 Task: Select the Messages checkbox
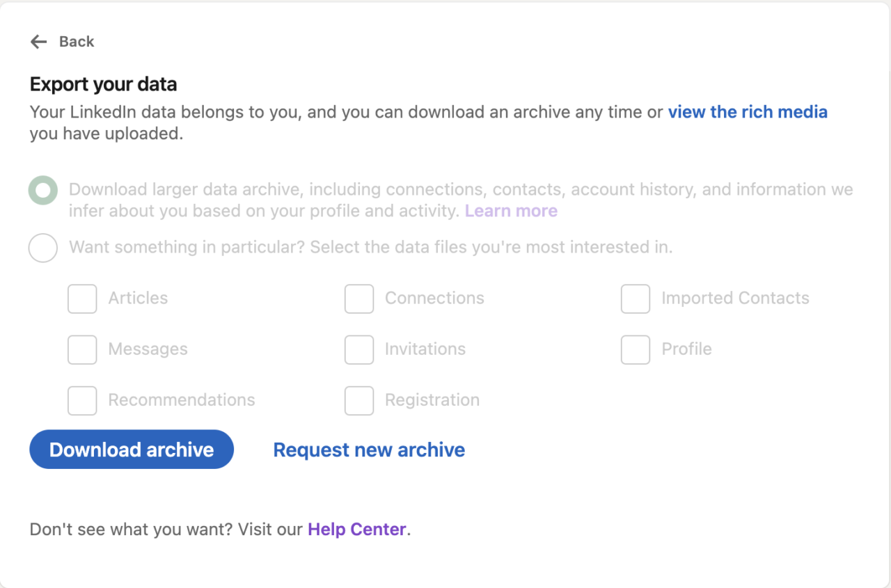pos(81,349)
